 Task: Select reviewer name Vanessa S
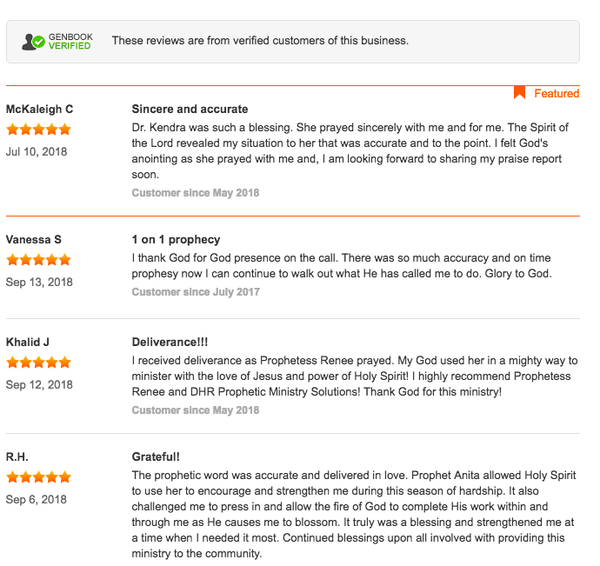34,240
